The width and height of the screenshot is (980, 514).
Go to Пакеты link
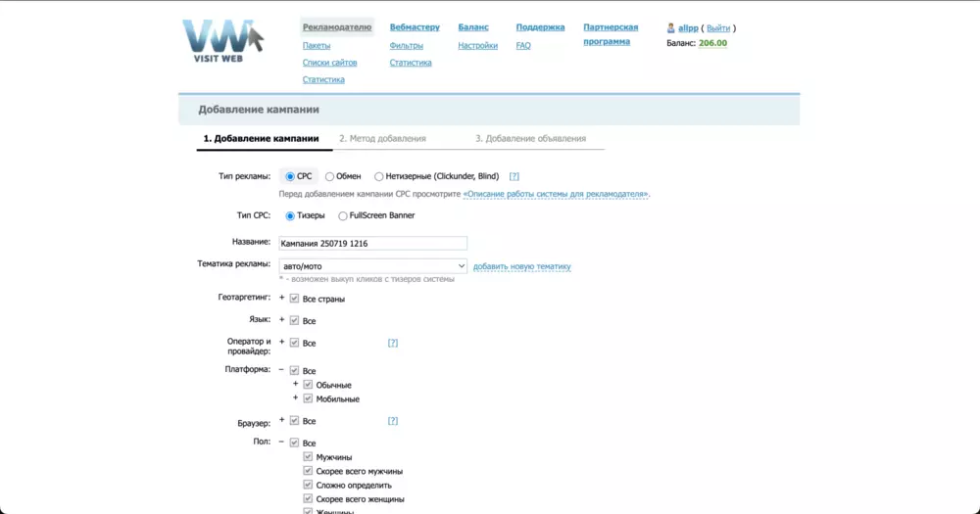(317, 46)
